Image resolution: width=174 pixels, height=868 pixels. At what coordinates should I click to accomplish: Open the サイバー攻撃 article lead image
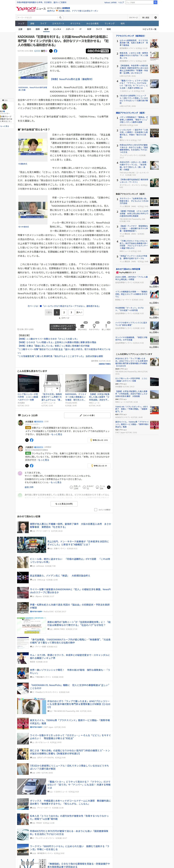pyautogui.click(x=33, y=71)
